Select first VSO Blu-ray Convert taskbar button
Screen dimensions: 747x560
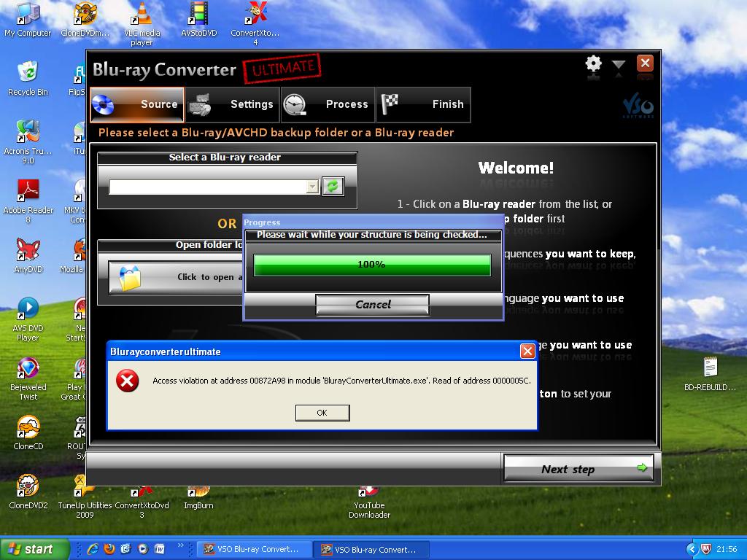(255, 549)
